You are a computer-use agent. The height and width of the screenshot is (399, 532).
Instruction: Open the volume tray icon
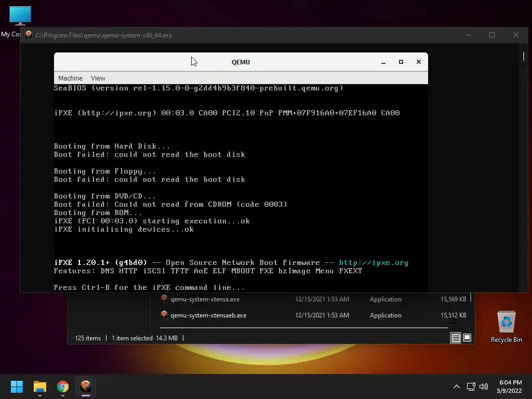(484, 387)
